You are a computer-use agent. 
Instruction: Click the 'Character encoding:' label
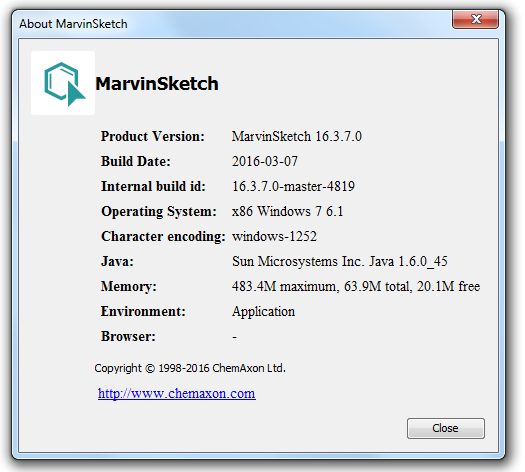(163, 237)
